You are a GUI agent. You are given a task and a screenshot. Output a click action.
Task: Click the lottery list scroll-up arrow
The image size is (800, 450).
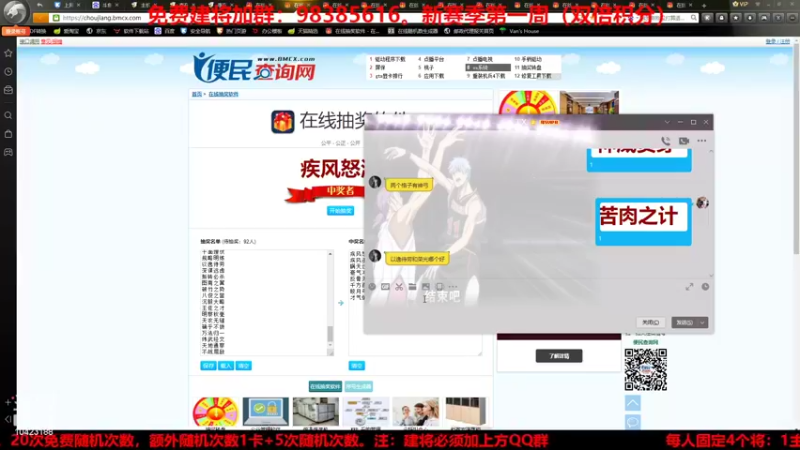330,254
